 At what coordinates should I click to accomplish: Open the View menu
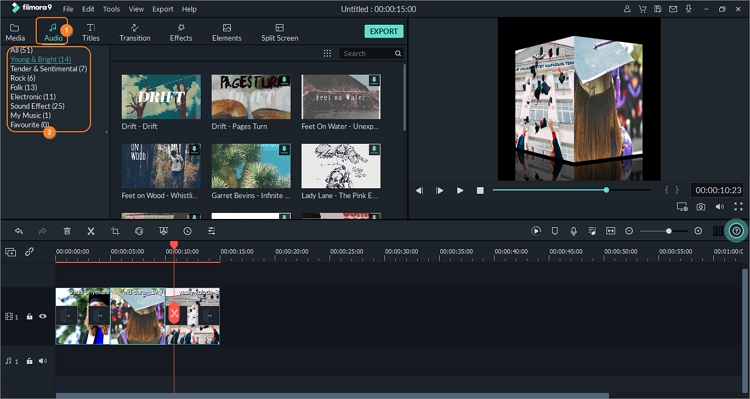[136, 9]
